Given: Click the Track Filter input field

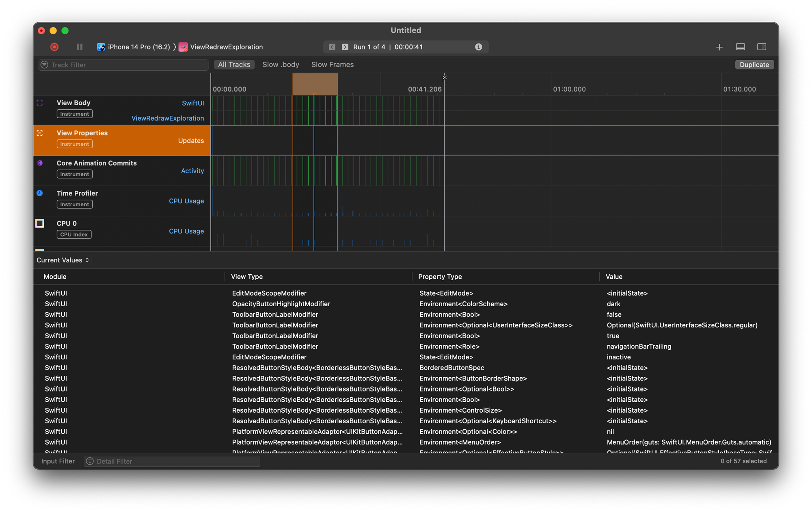Looking at the screenshot, I should pyautogui.click(x=122, y=65).
